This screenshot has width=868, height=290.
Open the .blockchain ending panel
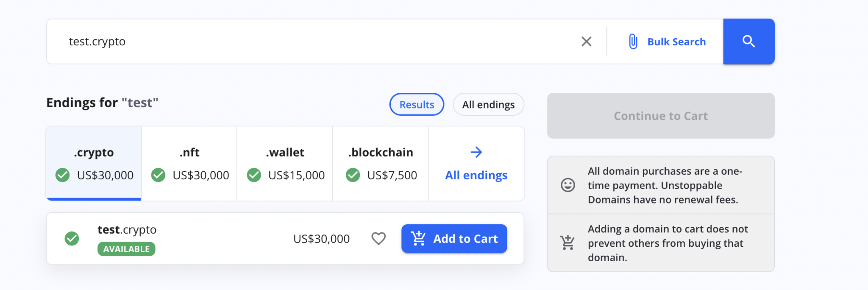point(380,163)
